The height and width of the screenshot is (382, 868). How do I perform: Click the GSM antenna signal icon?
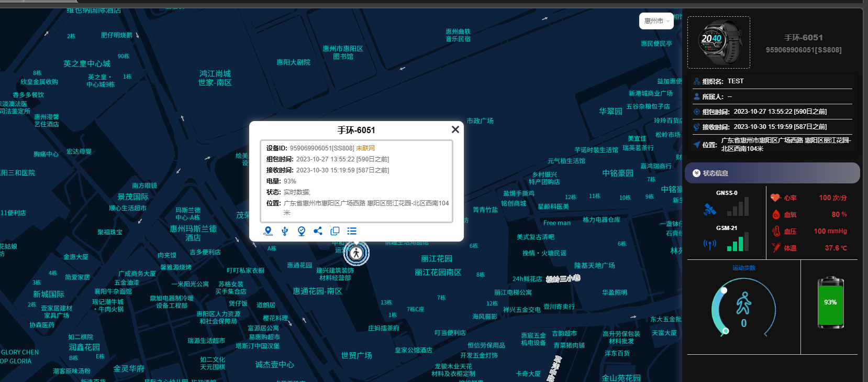point(709,244)
